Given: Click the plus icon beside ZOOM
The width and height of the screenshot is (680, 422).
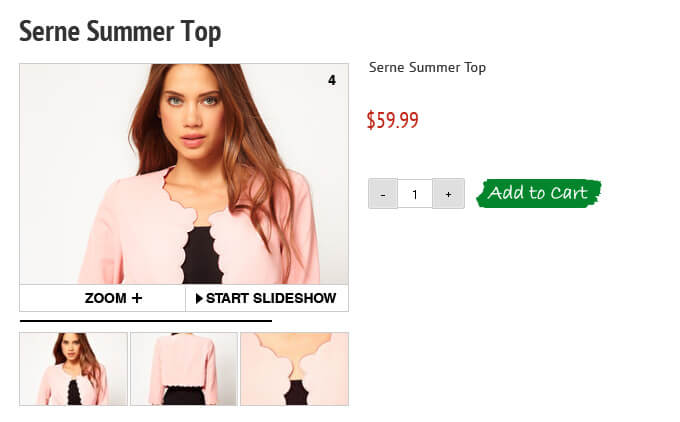Looking at the screenshot, I should (137, 298).
